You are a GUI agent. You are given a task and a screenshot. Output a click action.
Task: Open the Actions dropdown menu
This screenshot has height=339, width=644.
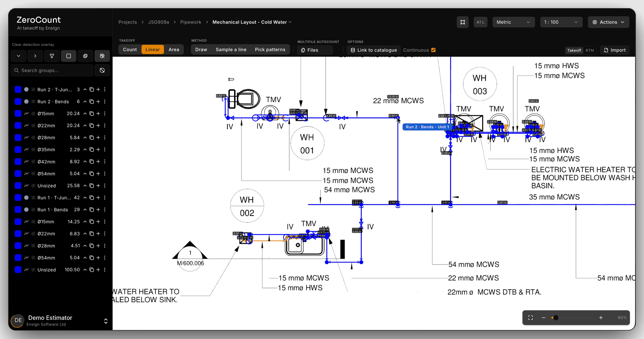pyautogui.click(x=608, y=22)
